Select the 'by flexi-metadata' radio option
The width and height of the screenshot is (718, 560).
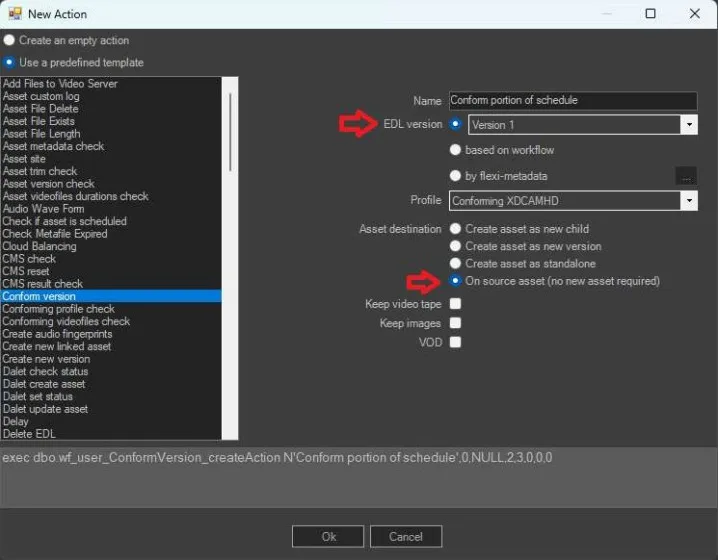click(x=456, y=176)
